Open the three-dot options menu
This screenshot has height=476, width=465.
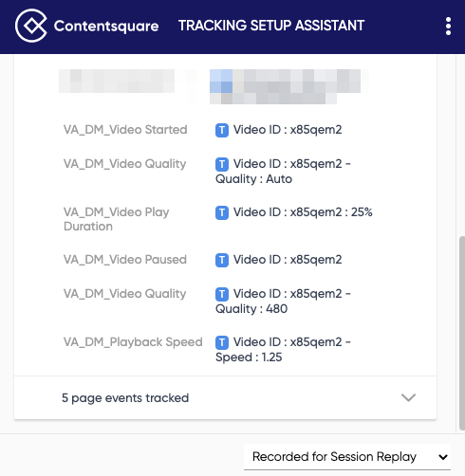[x=448, y=26]
